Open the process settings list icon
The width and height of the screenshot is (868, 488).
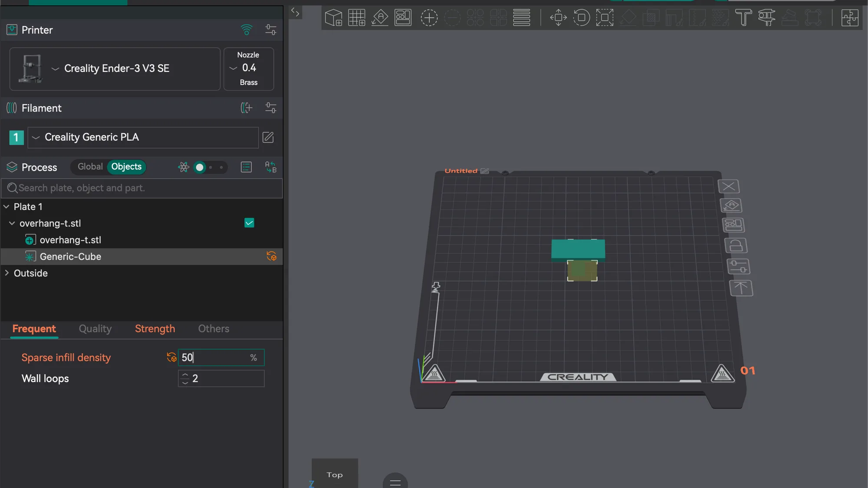(x=246, y=167)
